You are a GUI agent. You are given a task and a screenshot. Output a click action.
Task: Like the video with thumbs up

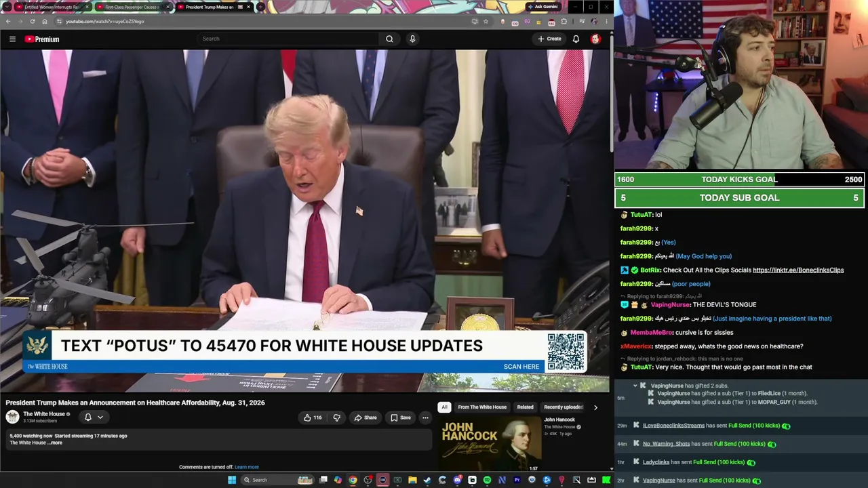tap(313, 418)
